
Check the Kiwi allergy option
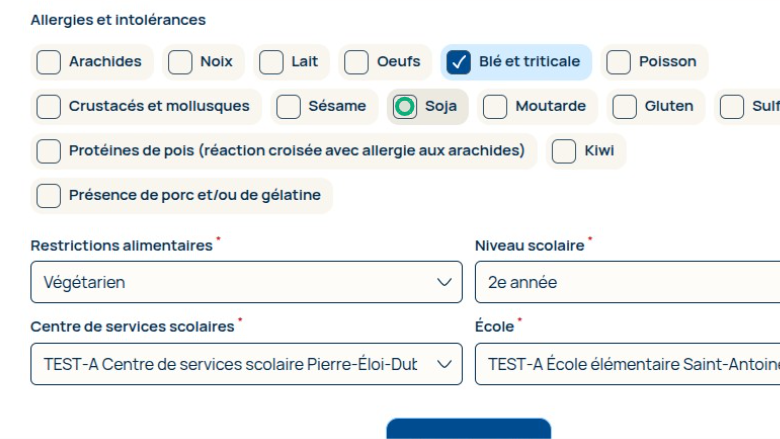click(565, 151)
